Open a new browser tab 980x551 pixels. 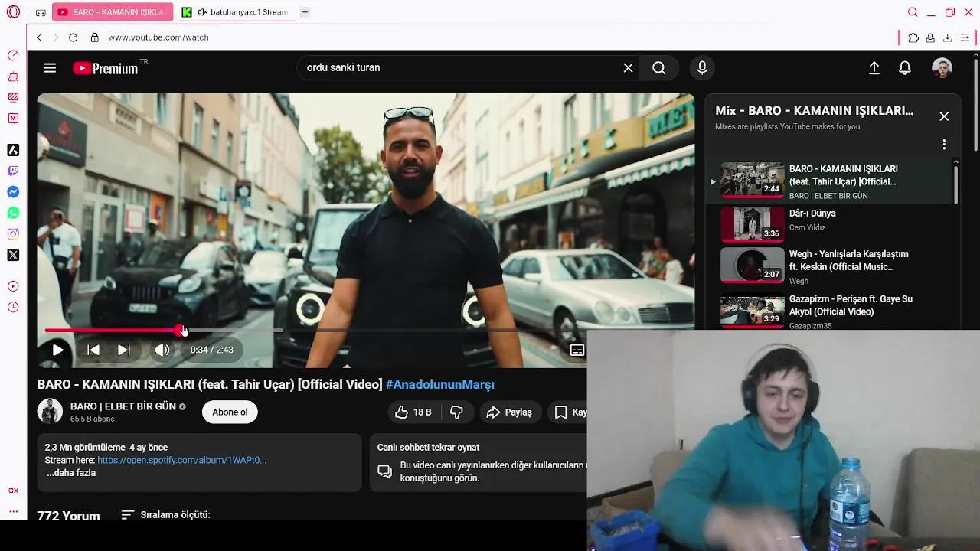pos(305,12)
